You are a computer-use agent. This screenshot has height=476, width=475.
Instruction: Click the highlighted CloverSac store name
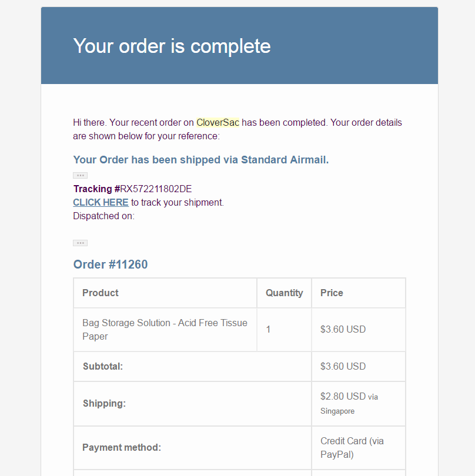click(218, 123)
